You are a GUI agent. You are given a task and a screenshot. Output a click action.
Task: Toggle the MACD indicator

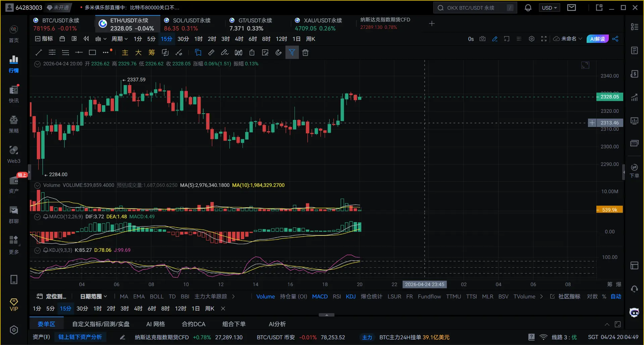point(320,296)
